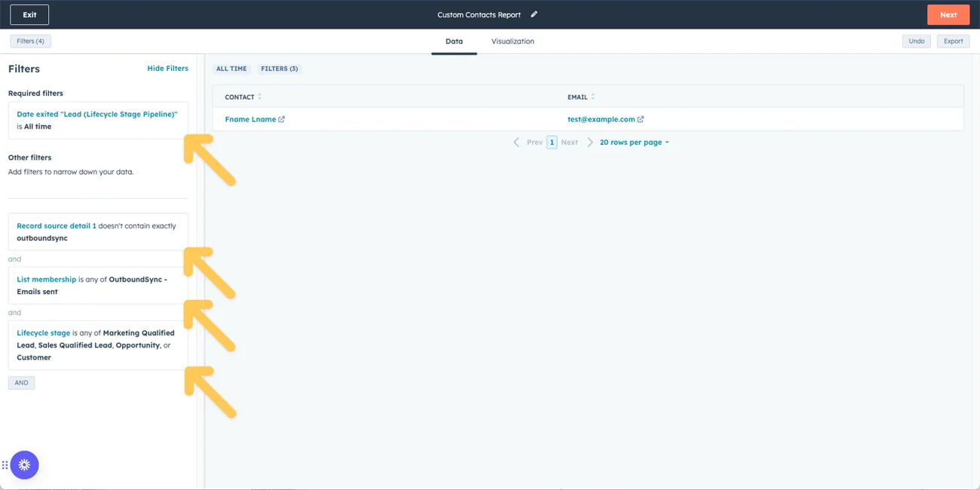Sort the EMAIL column using its sort arrows
This screenshot has width=980, height=490.
(593, 96)
